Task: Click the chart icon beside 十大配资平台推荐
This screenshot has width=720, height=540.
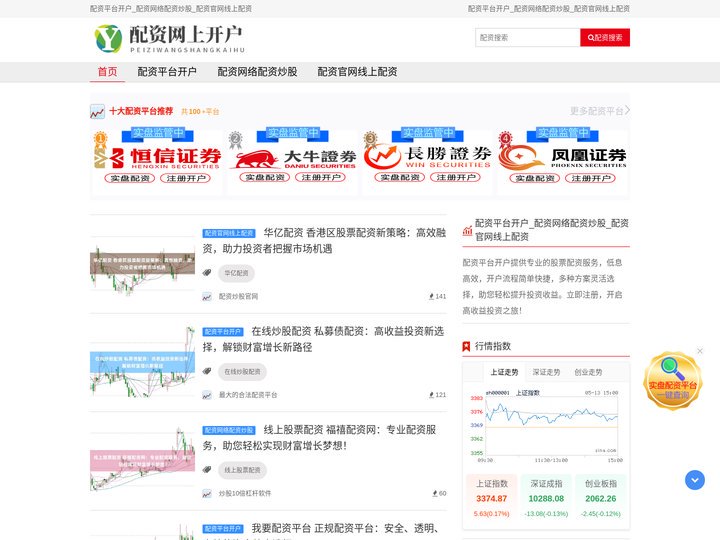Action: point(97,112)
